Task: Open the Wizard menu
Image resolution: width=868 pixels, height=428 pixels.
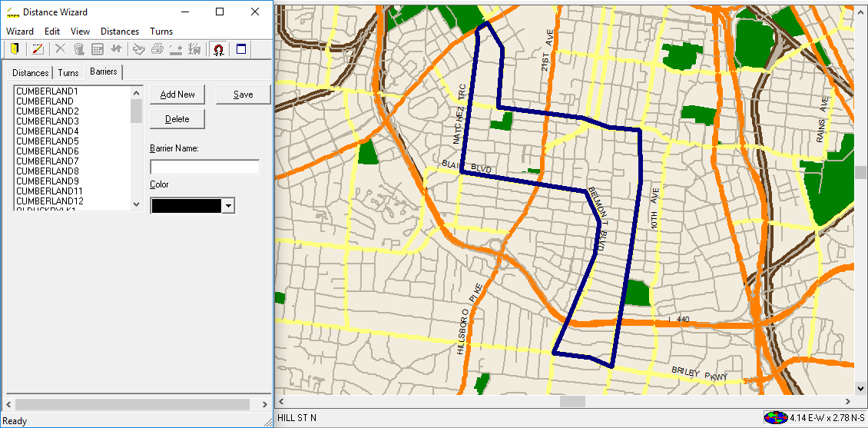Action: point(20,32)
